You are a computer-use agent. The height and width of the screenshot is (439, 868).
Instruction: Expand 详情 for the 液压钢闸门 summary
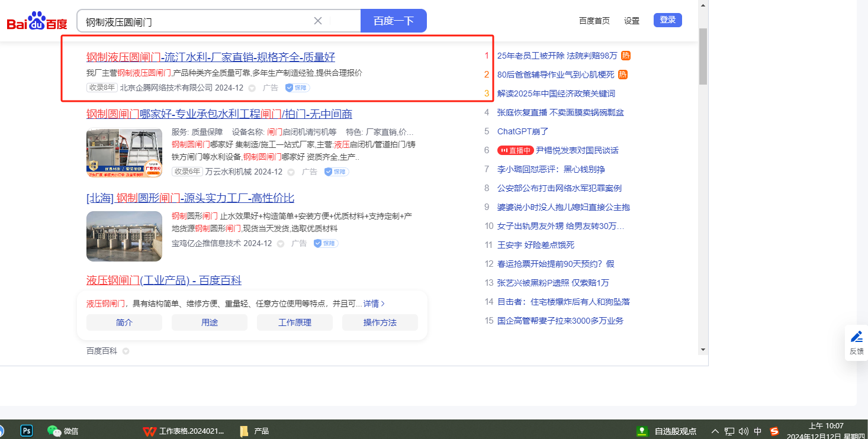[x=374, y=304]
